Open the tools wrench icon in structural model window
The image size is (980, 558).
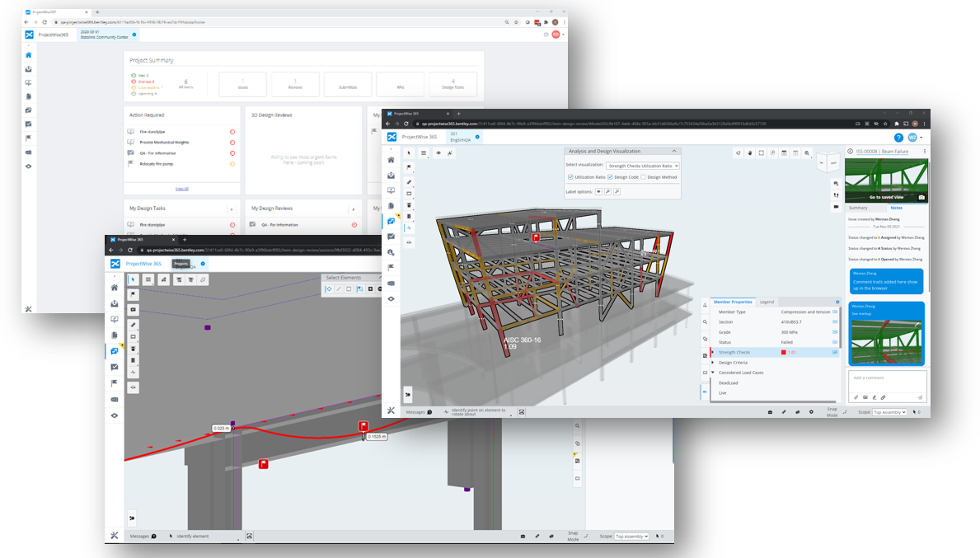tap(392, 410)
